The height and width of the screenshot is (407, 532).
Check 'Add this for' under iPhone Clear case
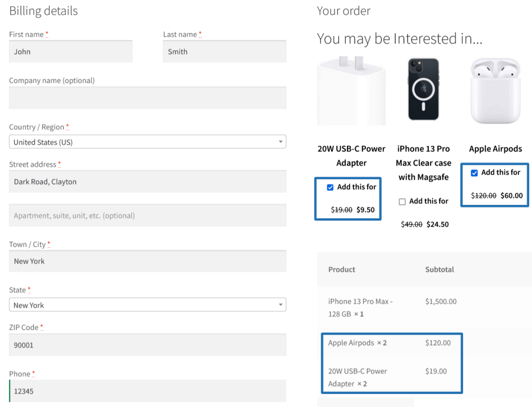(x=402, y=202)
